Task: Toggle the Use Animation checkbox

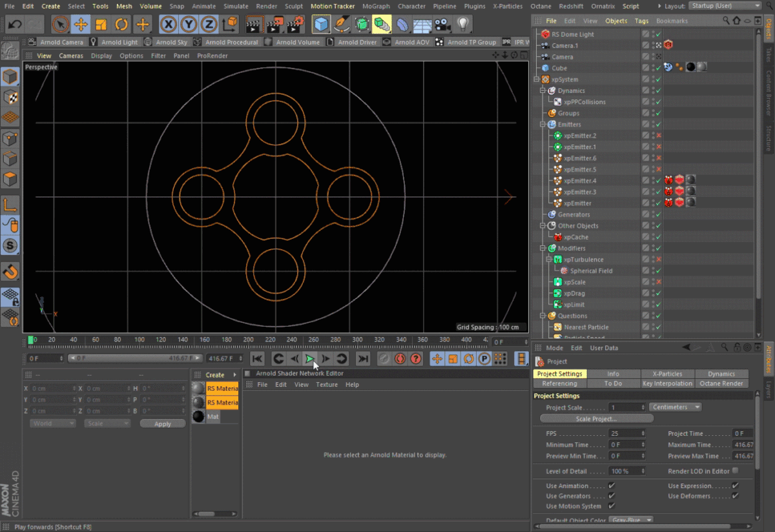Action: 612,486
